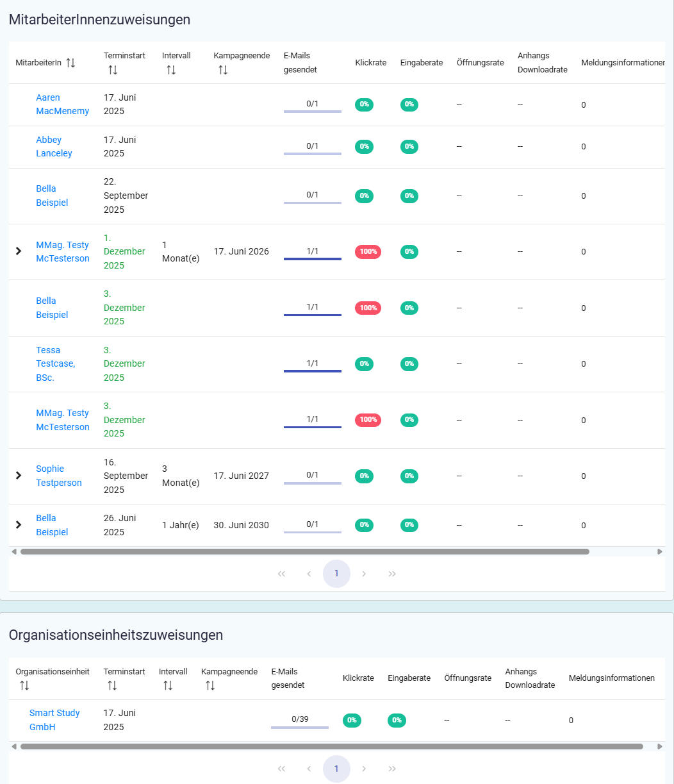The width and height of the screenshot is (674, 784).
Task: Expand Bella Beispiel row with 1 Jahr(e) interval
Action: pyautogui.click(x=19, y=525)
